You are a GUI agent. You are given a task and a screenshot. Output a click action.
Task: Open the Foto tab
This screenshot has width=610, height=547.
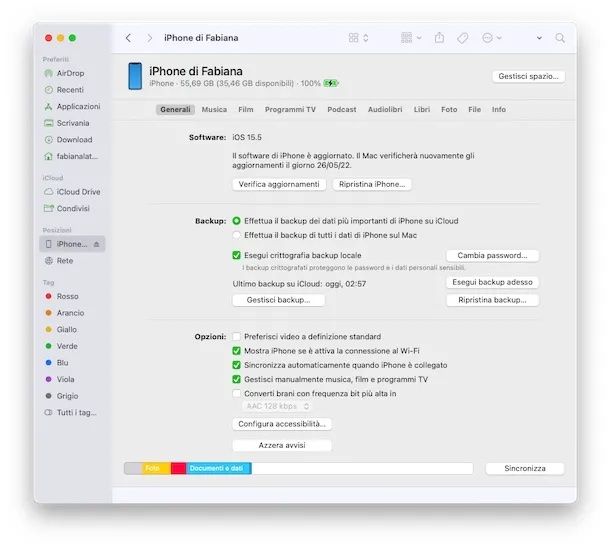(449, 110)
